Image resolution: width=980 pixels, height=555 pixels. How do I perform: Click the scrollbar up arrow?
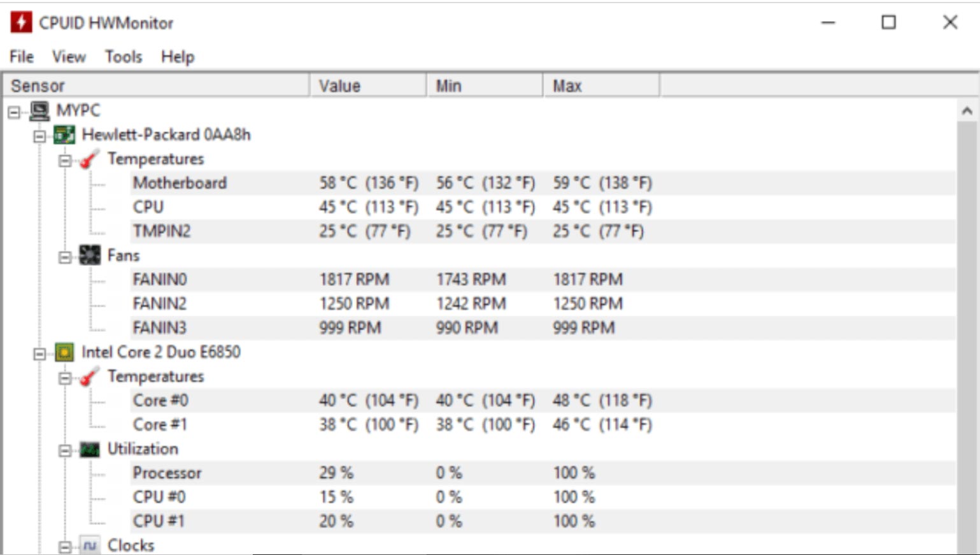(x=967, y=111)
